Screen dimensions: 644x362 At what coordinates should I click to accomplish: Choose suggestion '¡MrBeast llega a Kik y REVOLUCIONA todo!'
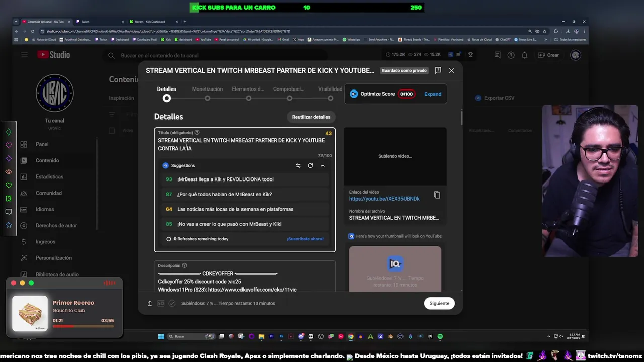[245, 179]
